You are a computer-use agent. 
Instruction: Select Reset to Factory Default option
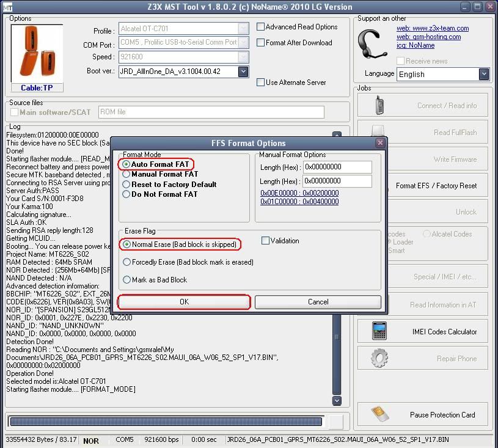[126, 184]
